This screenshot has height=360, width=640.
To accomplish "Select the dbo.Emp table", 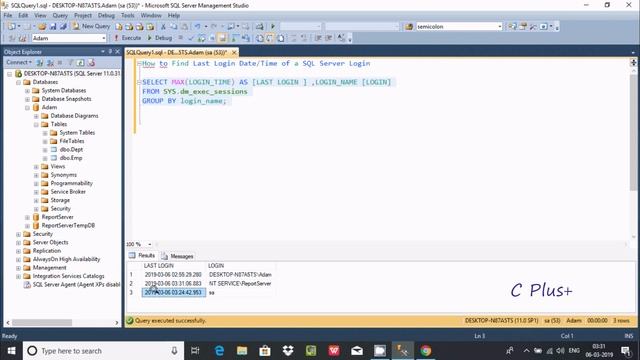I will pos(71,158).
